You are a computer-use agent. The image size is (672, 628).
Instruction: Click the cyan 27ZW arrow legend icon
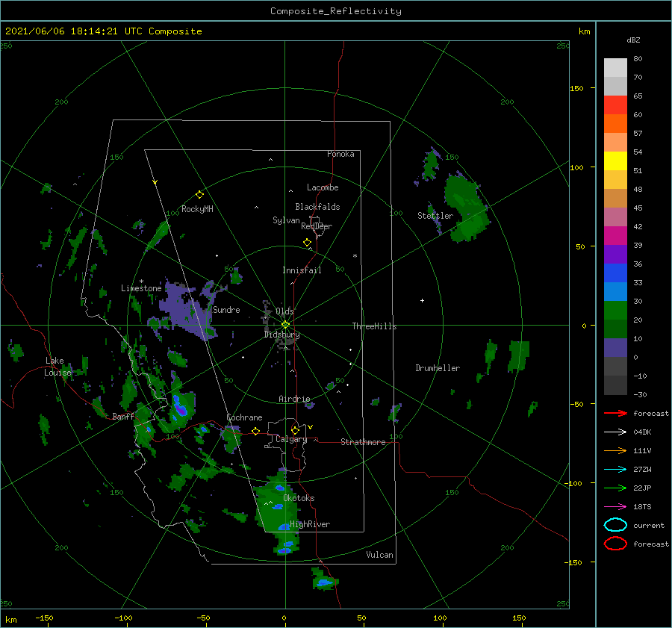coord(615,470)
